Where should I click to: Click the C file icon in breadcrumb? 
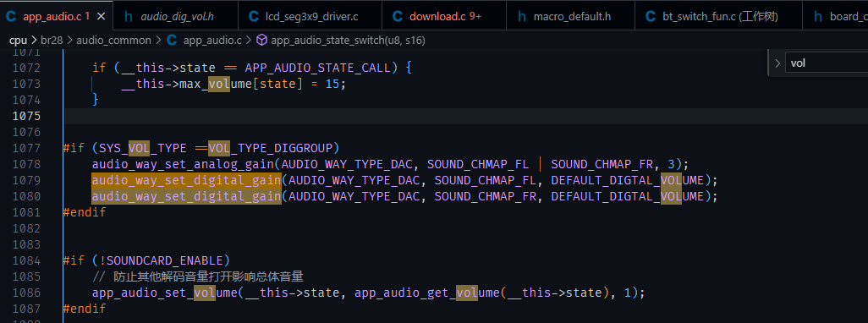[x=172, y=40]
